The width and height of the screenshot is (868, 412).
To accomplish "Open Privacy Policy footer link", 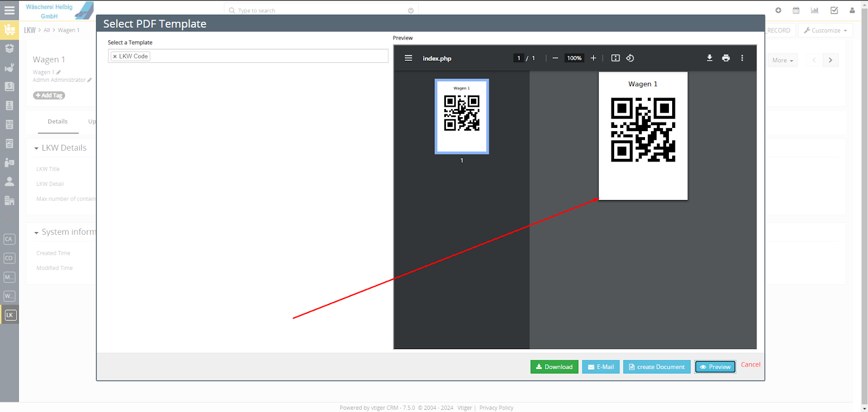I will 496,408.
